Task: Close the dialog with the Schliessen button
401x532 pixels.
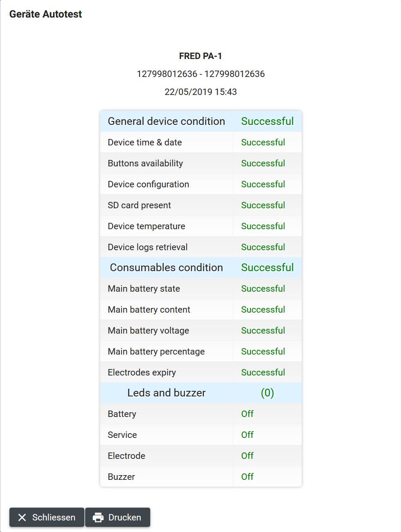Action: click(47, 517)
